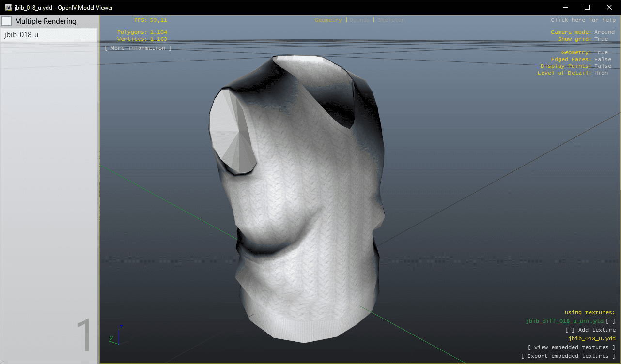Open help via Click here for help

click(583, 20)
